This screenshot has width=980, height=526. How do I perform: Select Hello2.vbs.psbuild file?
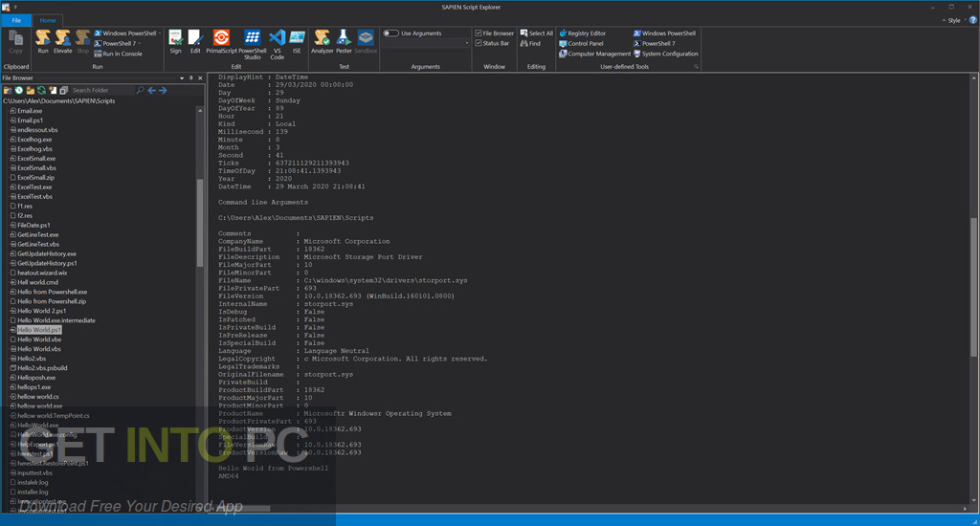tap(42, 368)
